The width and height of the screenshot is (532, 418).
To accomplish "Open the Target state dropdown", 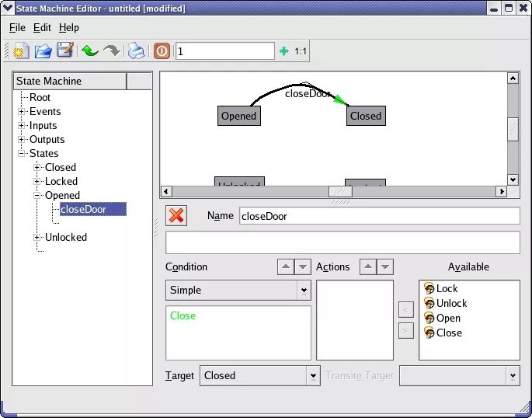I will coord(313,376).
